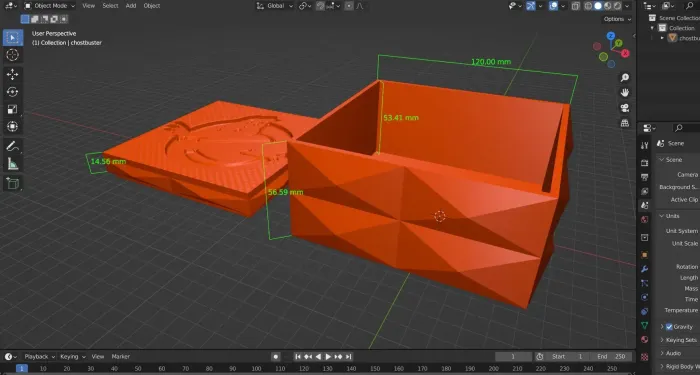Select the Add Cube tool
Viewport: 700px width, 375px height.
tap(12, 183)
